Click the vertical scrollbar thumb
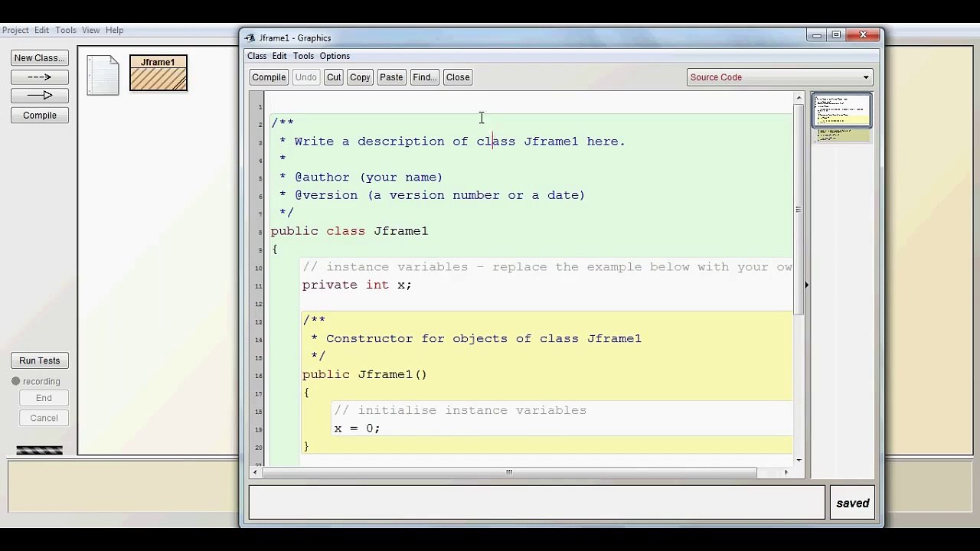The height and width of the screenshot is (551, 980). 799,210
